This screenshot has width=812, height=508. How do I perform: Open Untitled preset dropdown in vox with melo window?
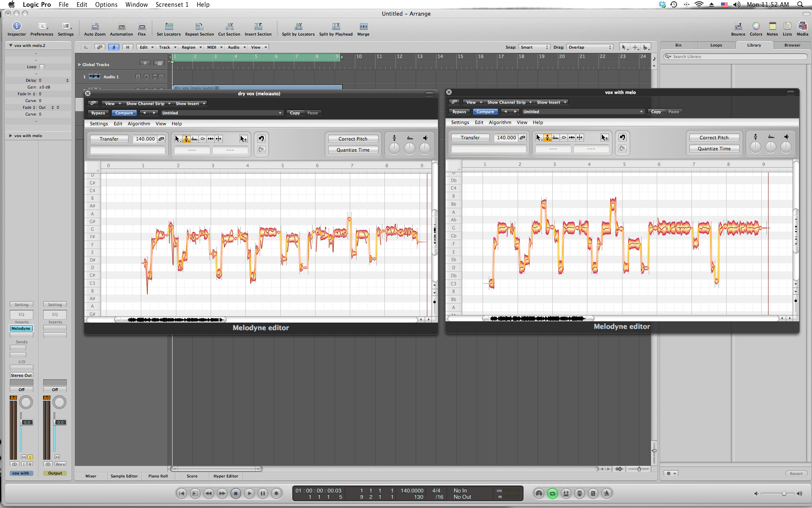click(x=583, y=112)
